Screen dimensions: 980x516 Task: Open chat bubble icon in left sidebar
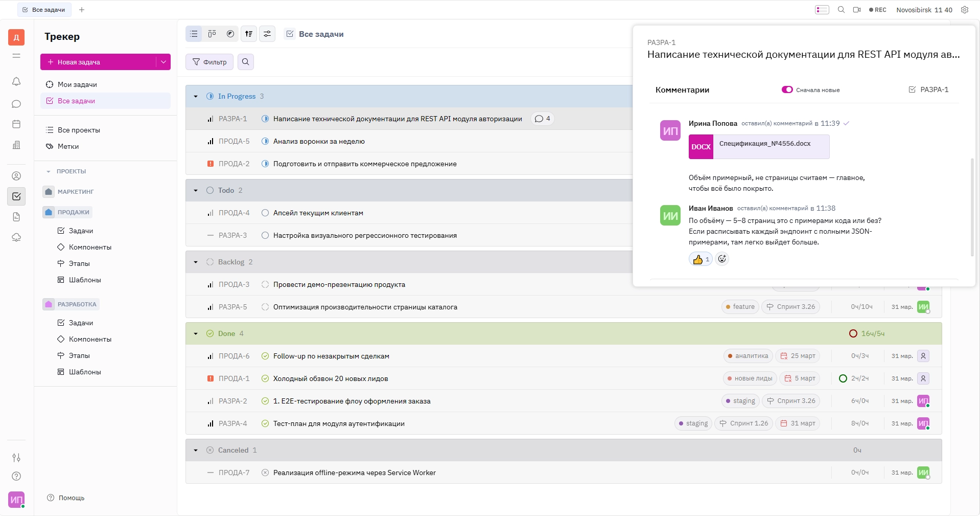click(x=16, y=104)
